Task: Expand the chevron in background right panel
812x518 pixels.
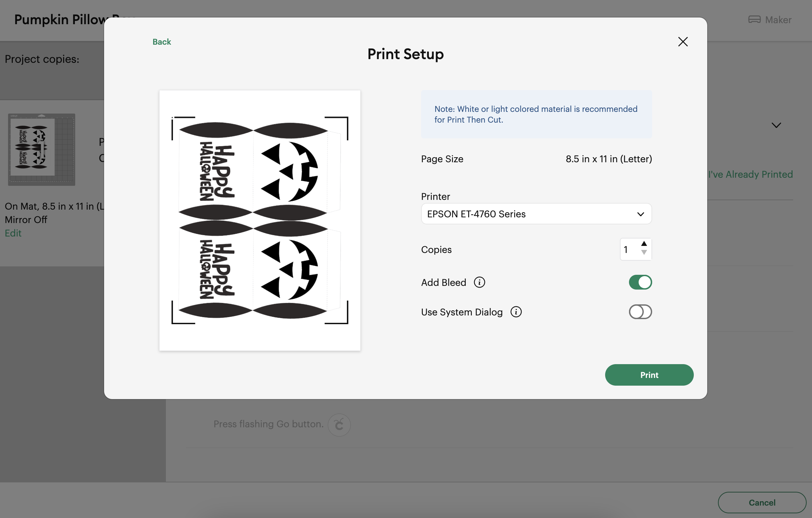Action: point(776,125)
